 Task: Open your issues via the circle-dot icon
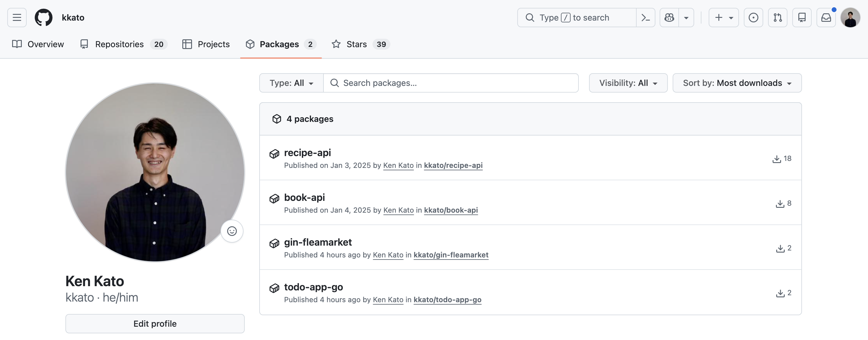[x=754, y=17]
